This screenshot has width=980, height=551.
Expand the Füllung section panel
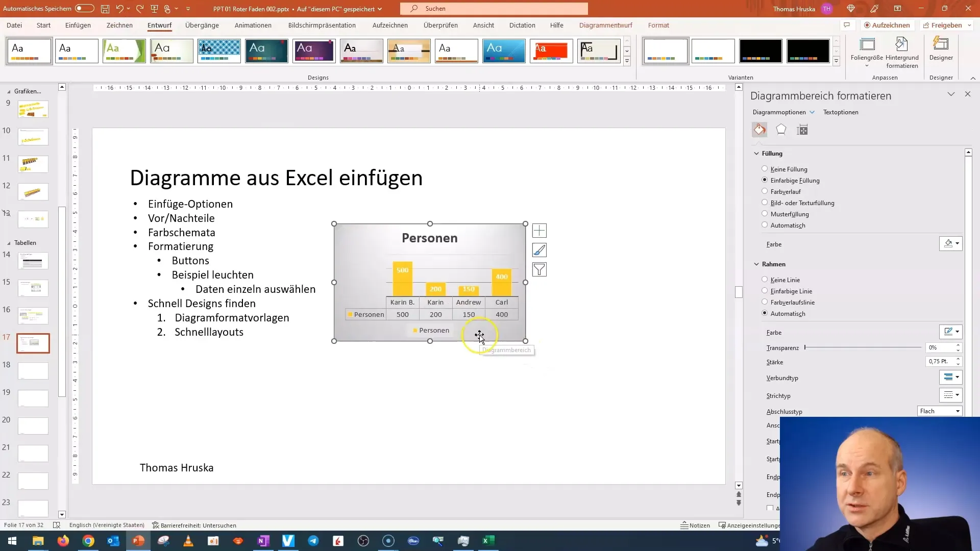pos(758,154)
